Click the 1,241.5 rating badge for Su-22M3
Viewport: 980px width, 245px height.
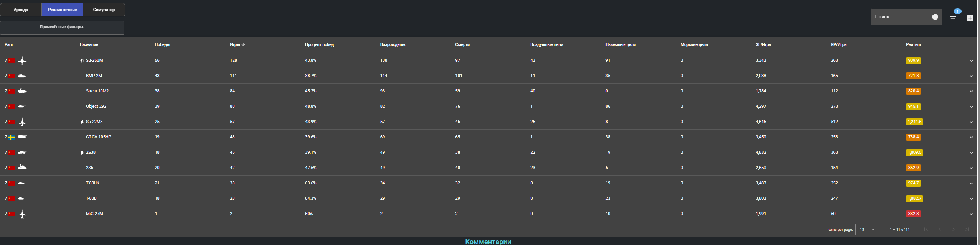914,122
